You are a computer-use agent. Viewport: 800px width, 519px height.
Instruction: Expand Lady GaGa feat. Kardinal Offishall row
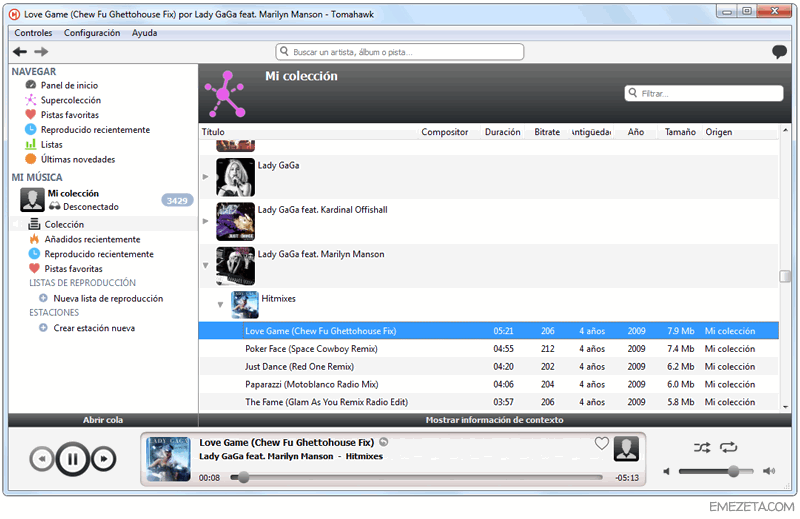click(206, 221)
